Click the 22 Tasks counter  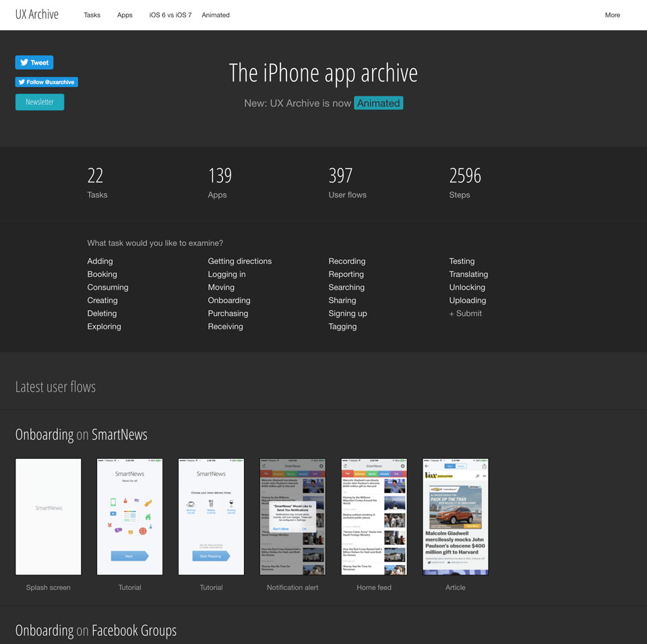click(x=97, y=183)
